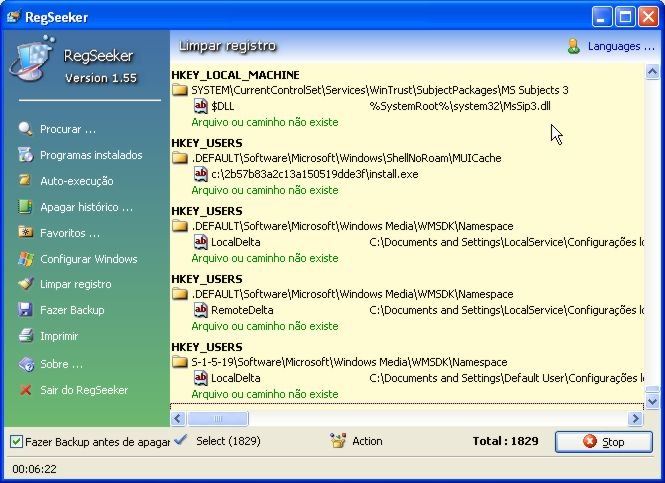Go to Auto-execução section
This screenshot has height=483, width=665.
pyautogui.click(x=77, y=181)
